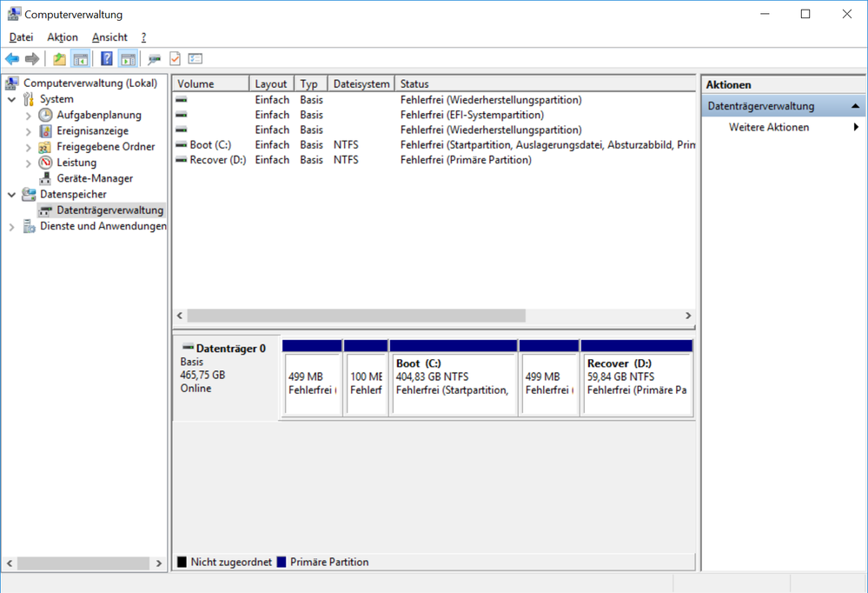Toggle the show/hide console tree button
The width and height of the screenshot is (868, 593).
point(81,59)
